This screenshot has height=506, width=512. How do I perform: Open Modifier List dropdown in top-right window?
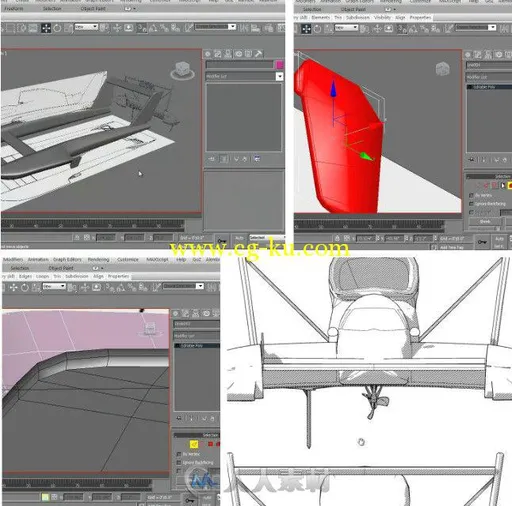point(489,77)
